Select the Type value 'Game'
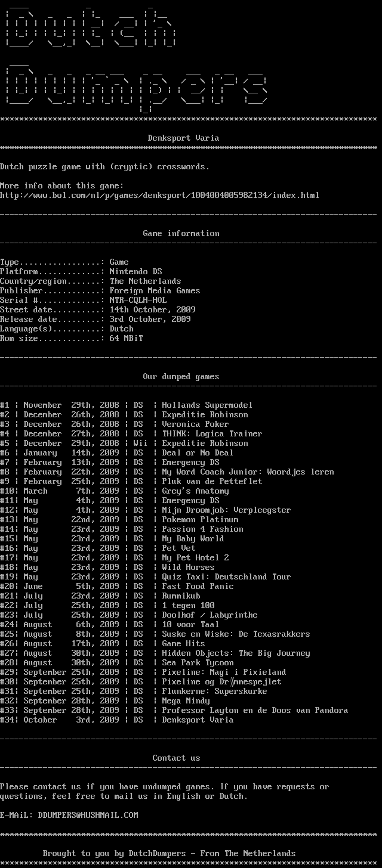Viewport: 382px width, 868px height. click(x=119, y=262)
